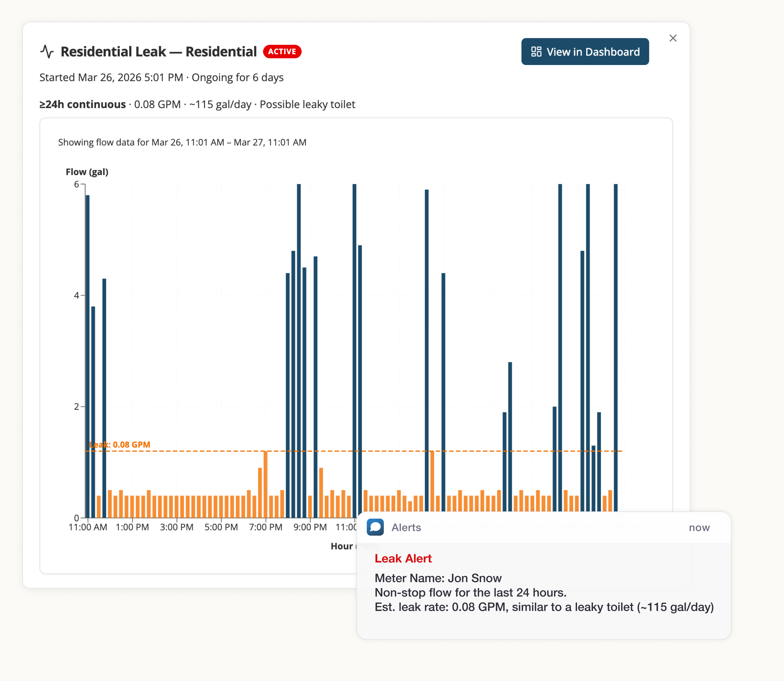Click the pulse activity icon beside title
The image size is (784, 681).
(x=47, y=52)
